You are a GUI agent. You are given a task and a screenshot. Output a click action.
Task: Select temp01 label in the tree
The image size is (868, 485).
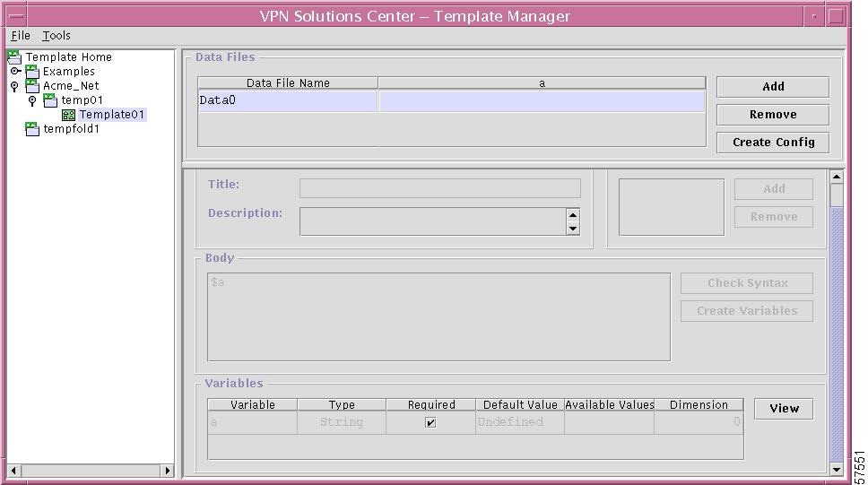[x=82, y=100]
